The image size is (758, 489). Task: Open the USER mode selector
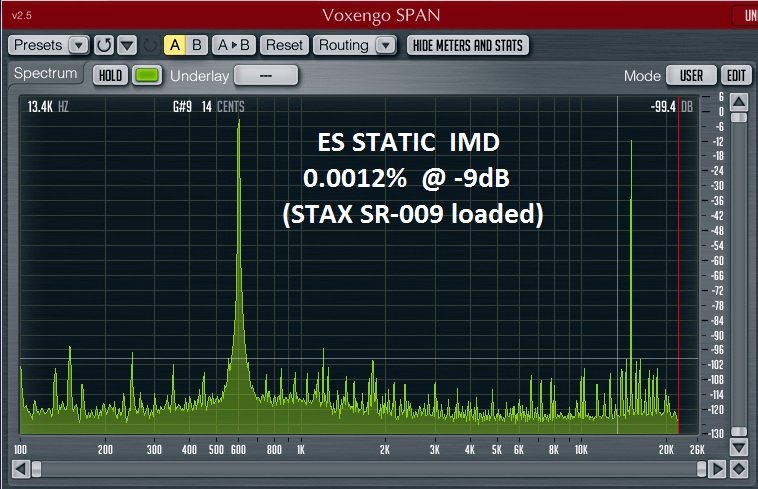pos(691,75)
